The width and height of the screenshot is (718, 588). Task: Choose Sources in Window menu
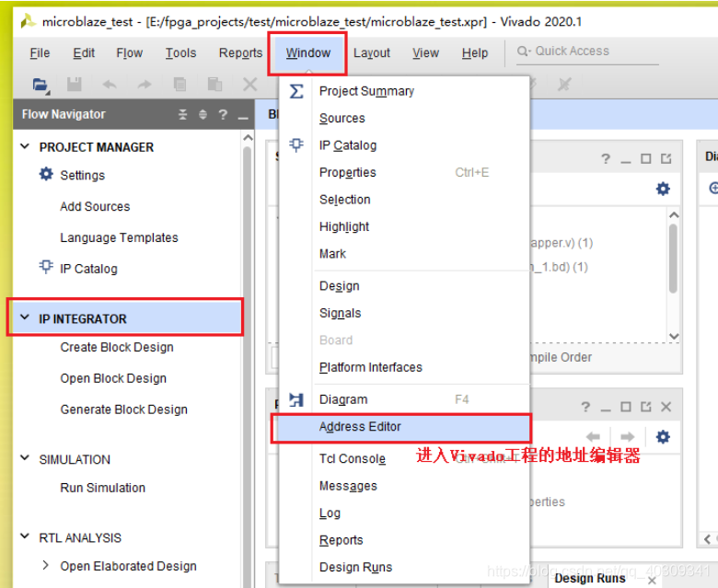[404, 118]
